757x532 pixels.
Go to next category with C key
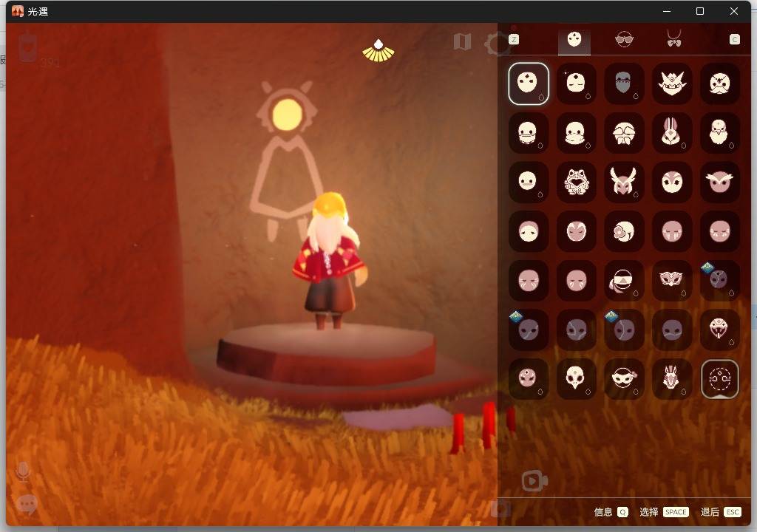[734, 40]
